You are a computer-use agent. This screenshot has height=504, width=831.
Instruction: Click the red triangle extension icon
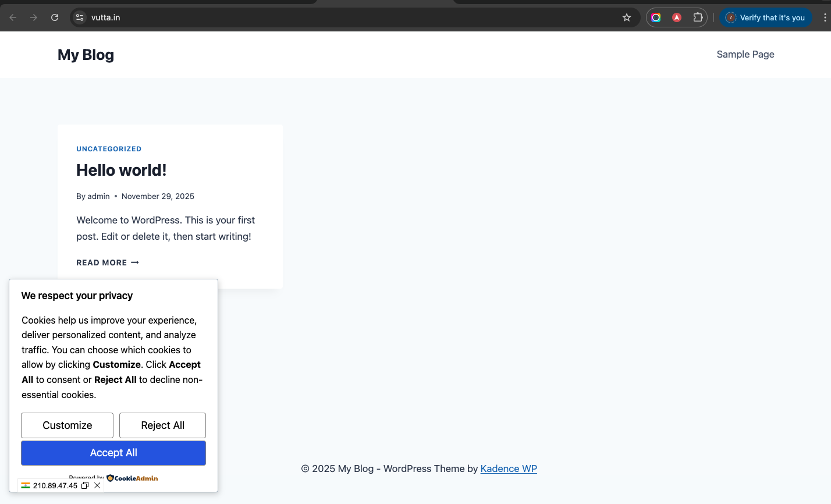(677, 17)
